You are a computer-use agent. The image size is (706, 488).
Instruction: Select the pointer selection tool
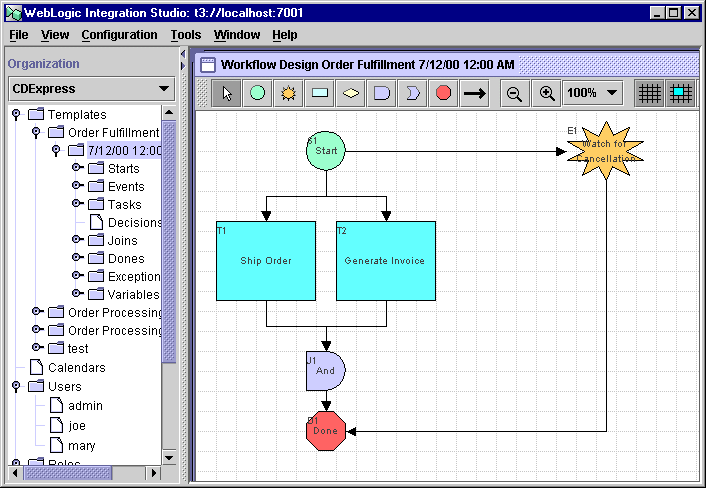(x=226, y=93)
